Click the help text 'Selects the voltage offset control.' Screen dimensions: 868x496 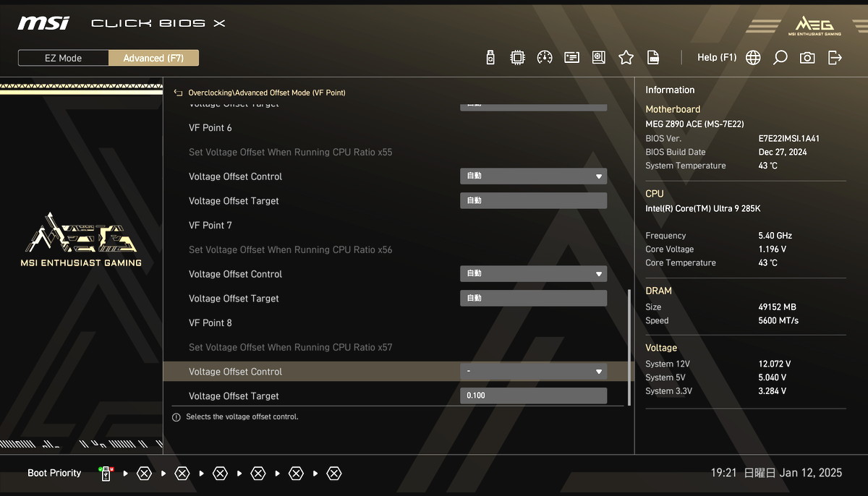point(242,417)
